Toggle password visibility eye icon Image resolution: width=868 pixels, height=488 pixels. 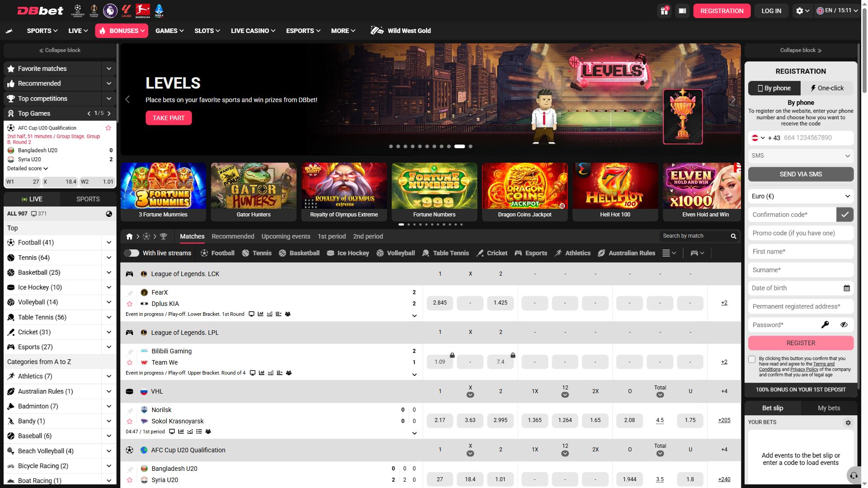tap(844, 325)
